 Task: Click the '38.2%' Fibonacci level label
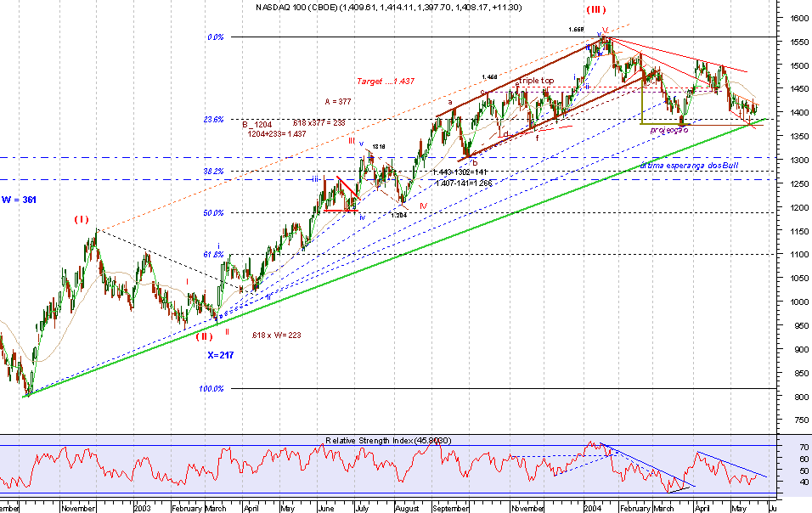point(213,172)
